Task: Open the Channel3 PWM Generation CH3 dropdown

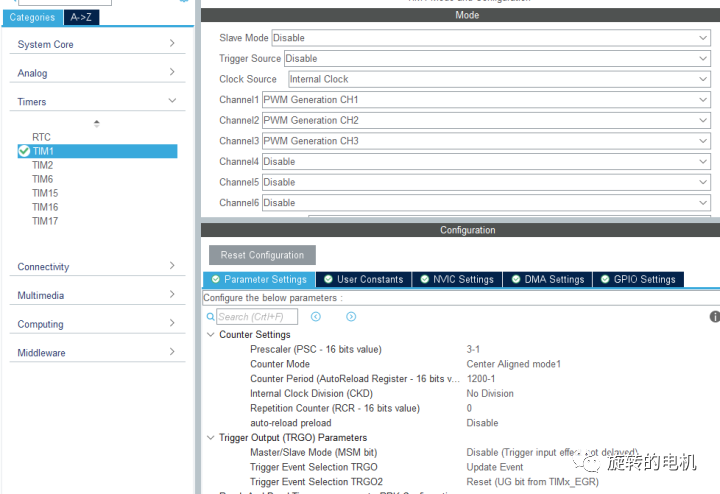Action: 486,141
